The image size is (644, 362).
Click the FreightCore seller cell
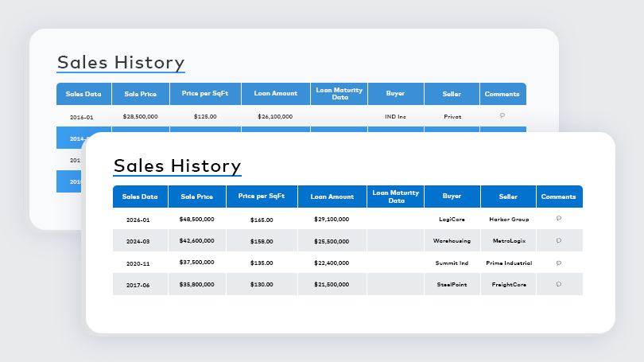(x=509, y=284)
